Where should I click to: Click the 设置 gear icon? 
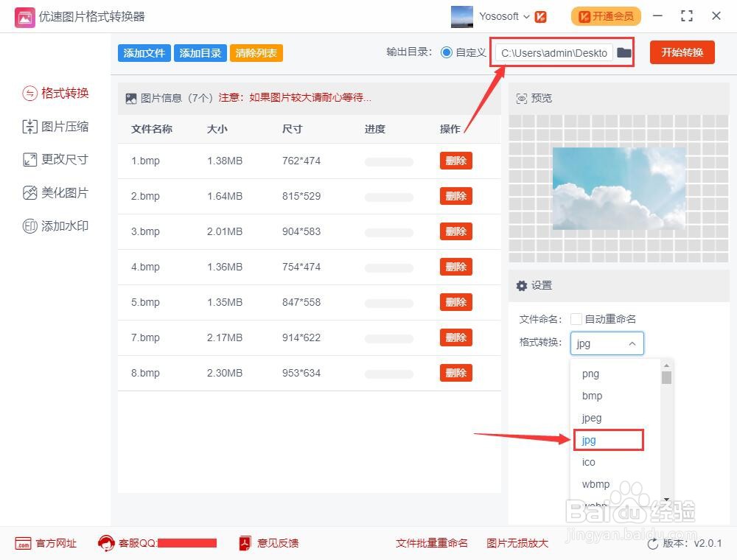coord(522,286)
